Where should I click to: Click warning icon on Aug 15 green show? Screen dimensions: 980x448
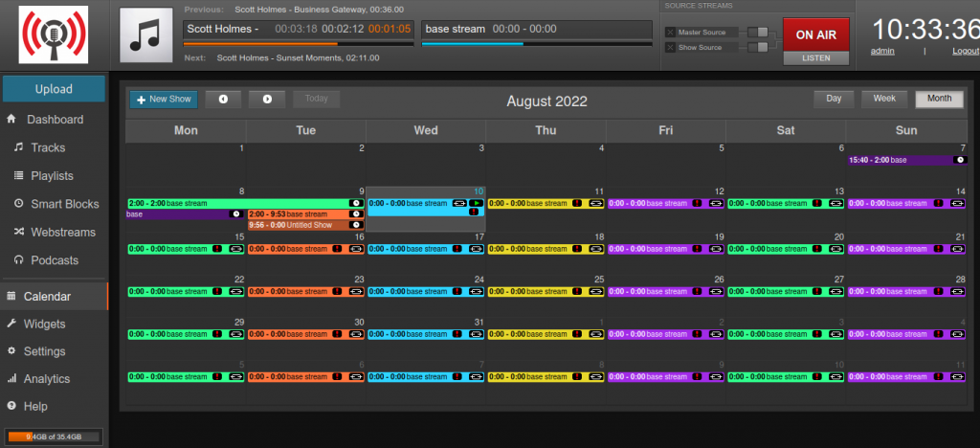217,249
